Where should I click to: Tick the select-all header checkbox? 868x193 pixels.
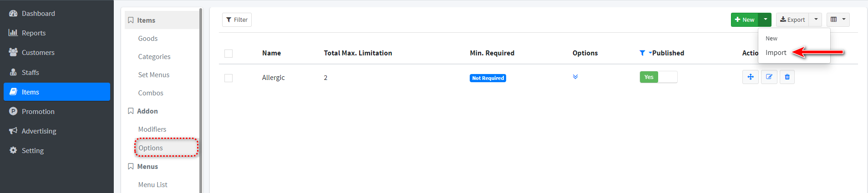[x=228, y=54]
